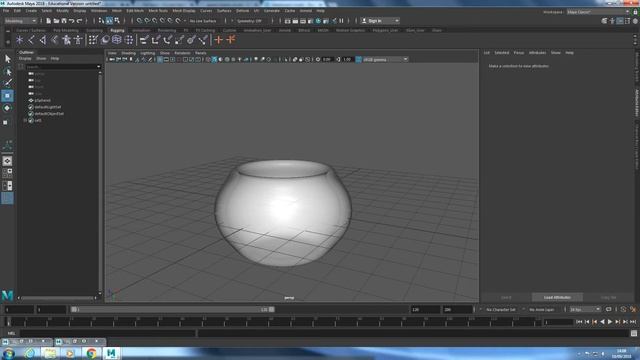Click the Select button in Attribute Editor

(506, 298)
